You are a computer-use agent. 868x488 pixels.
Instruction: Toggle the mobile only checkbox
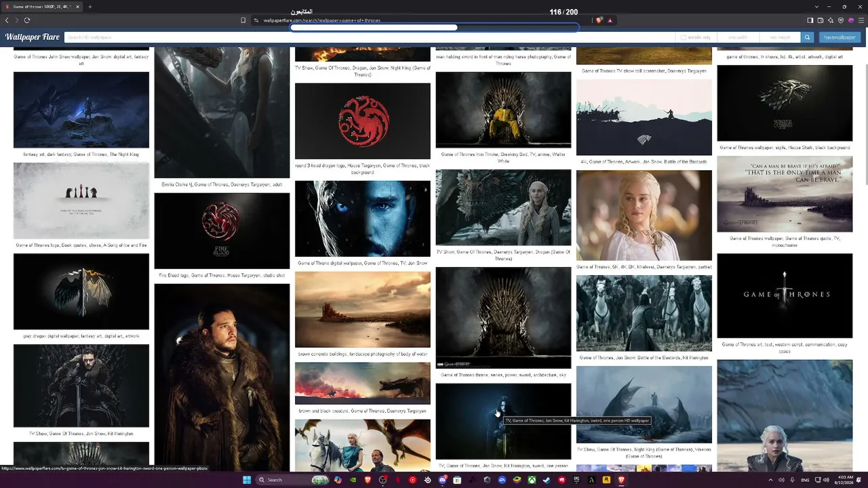[x=684, y=37]
